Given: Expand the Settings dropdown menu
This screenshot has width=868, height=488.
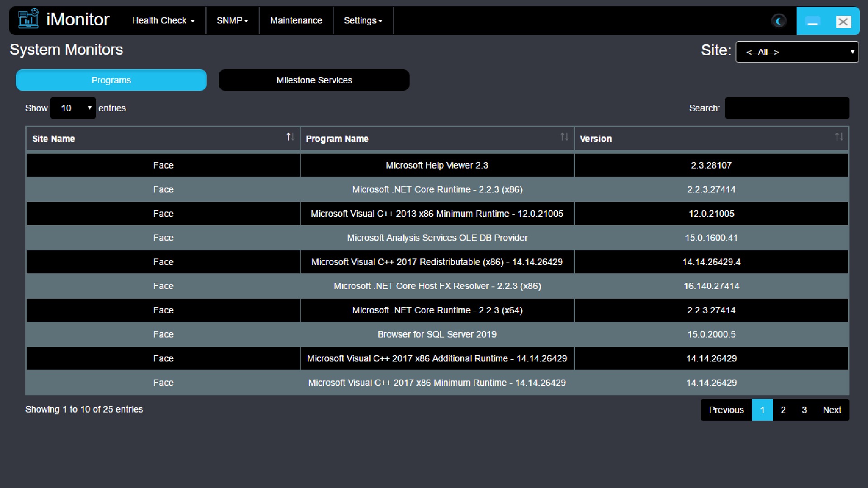Looking at the screenshot, I should click(x=363, y=20).
